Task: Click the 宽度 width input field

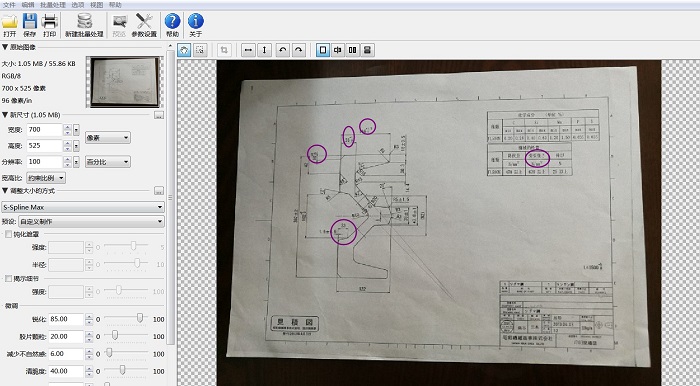Action: click(x=44, y=130)
